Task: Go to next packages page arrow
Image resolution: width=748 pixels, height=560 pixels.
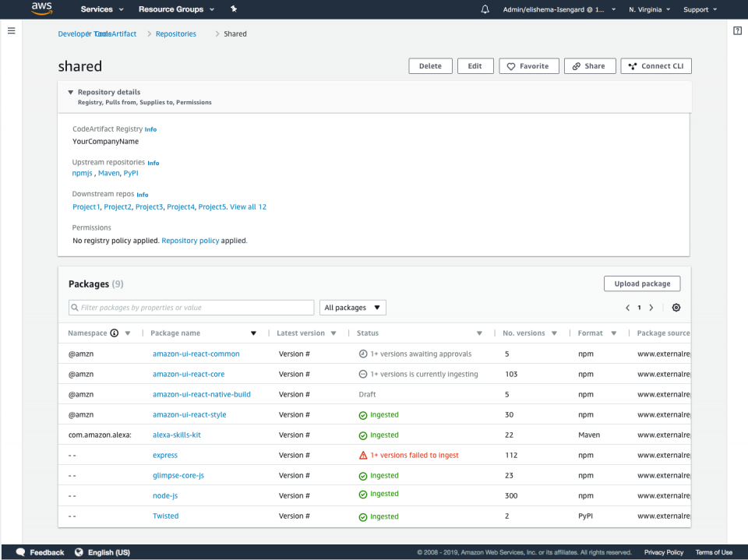Action: pyautogui.click(x=651, y=308)
